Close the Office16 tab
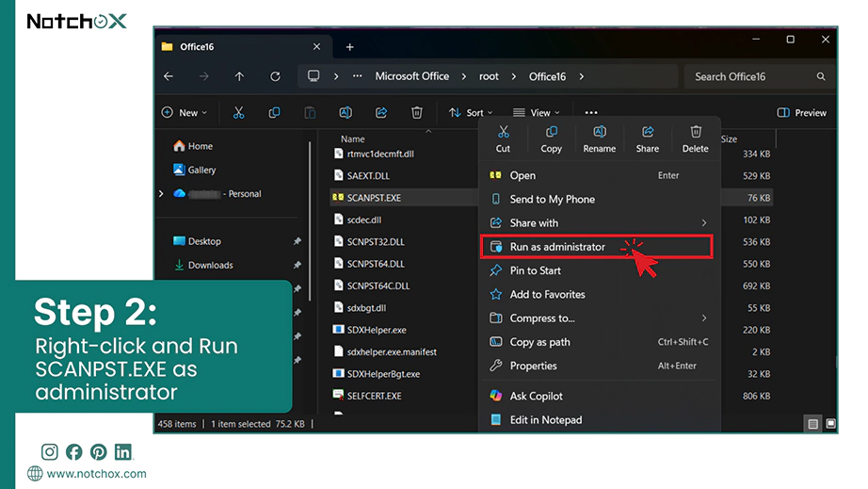Screen dimensions: 868x489 [x=316, y=46]
